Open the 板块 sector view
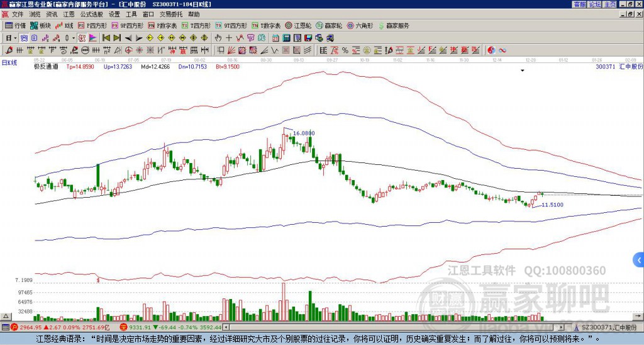 coord(40,25)
